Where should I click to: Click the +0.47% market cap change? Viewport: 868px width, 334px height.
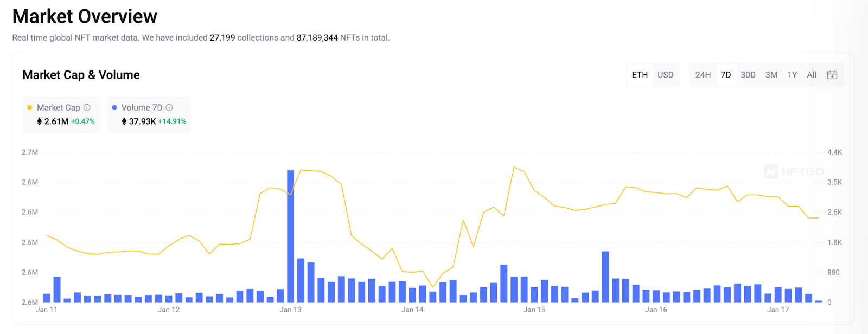(83, 121)
